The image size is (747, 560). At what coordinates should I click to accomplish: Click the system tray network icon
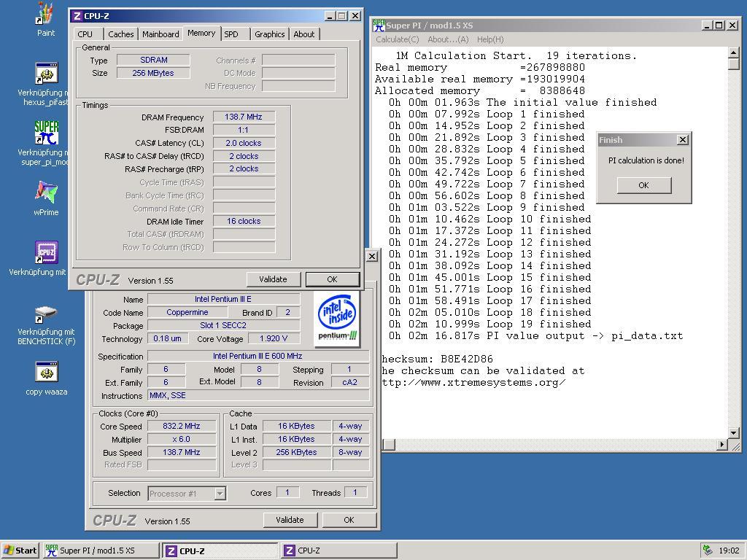[x=708, y=551]
